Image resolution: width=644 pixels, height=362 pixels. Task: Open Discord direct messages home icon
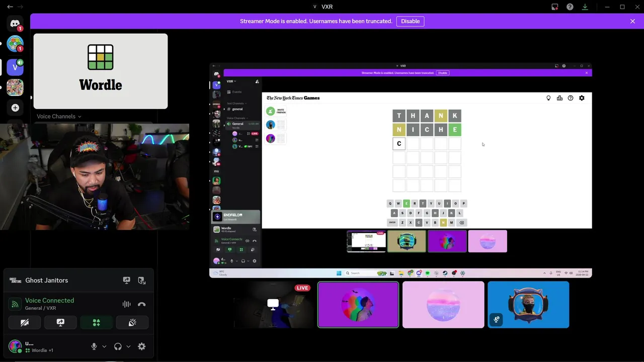(x=15, y=24)
